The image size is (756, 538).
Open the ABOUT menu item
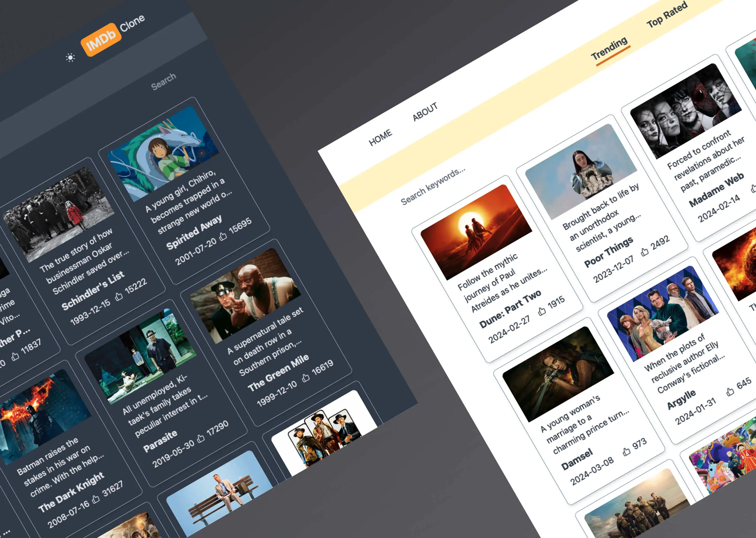(425, 111)
